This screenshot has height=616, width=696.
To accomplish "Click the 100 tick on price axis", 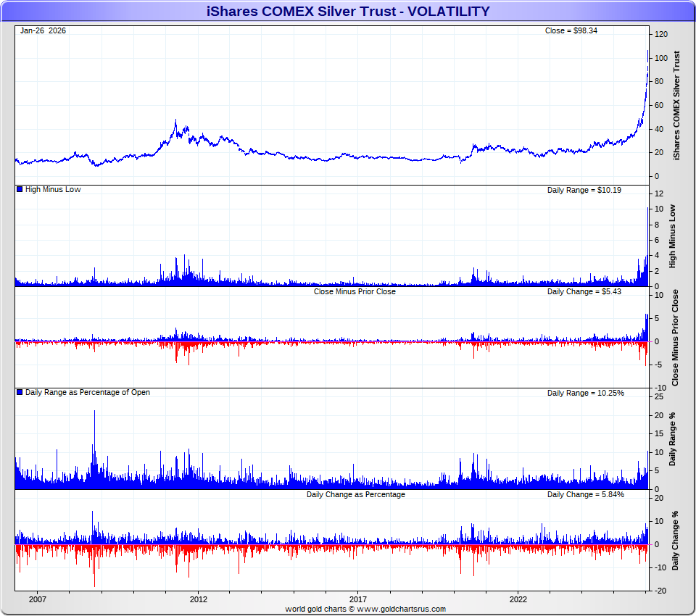I will pos(661,58).
